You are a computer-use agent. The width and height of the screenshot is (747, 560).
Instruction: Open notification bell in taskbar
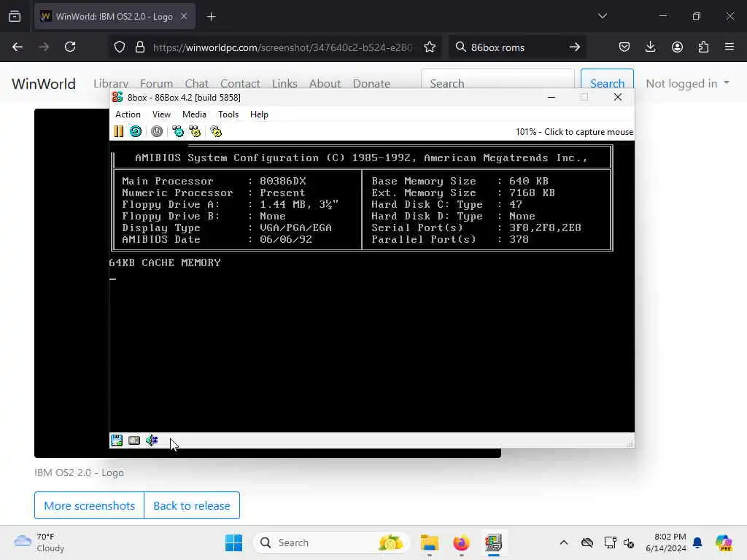(697, 542)
